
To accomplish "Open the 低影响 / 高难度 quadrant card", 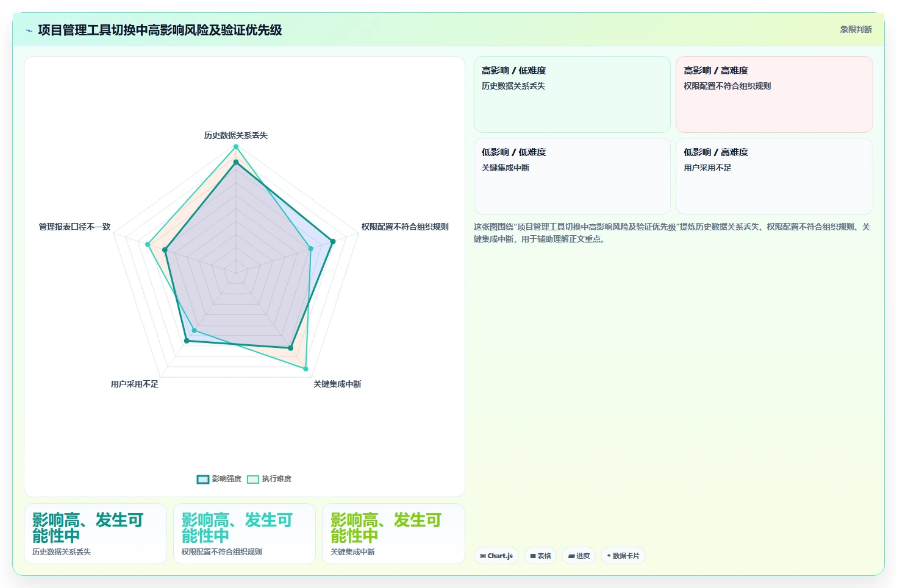I will pyautogui.click(x=774, y=176).
